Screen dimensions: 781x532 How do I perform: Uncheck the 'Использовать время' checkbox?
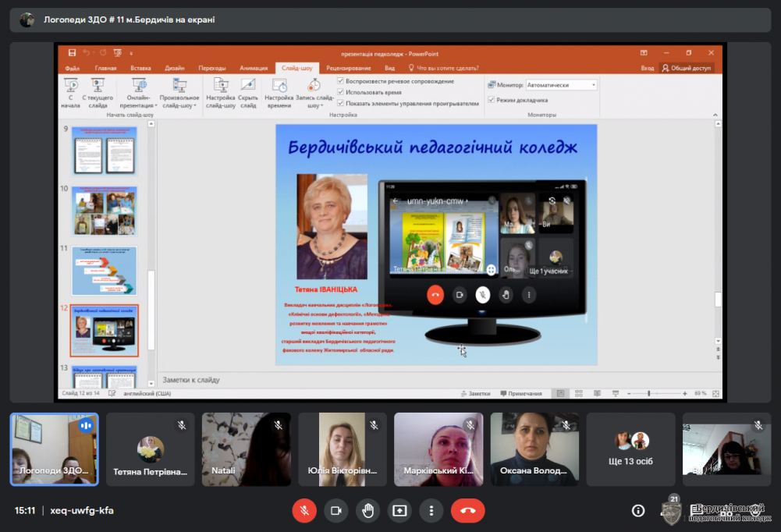point(341,92)
